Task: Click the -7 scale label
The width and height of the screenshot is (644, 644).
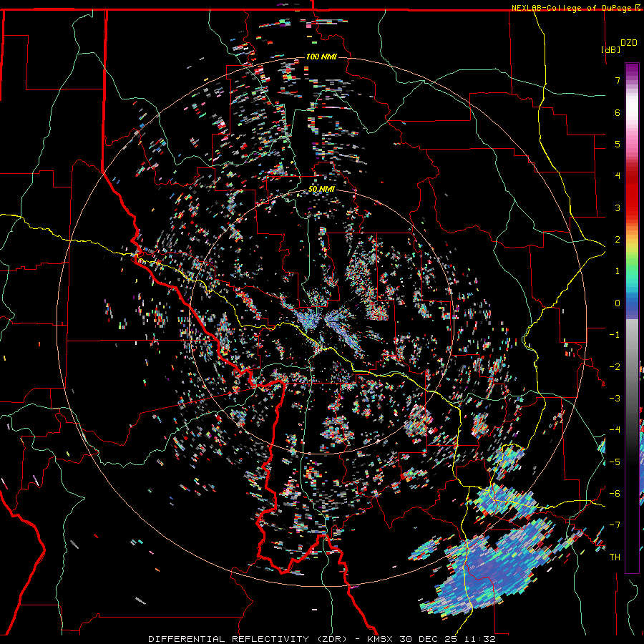Action: pos(615,525)
